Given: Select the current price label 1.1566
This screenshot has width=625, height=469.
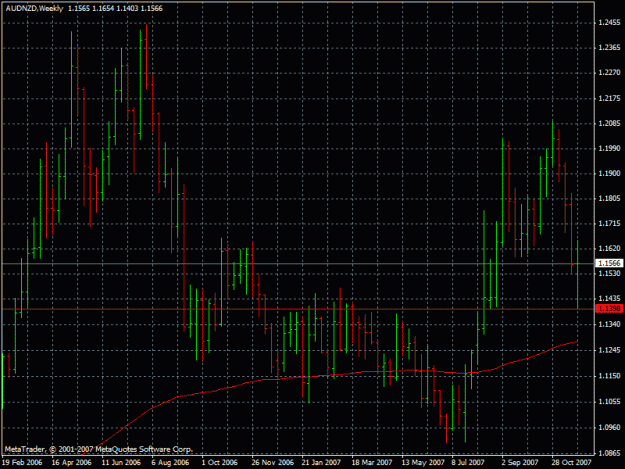Looking at the screenshot, I should (609, 263).
